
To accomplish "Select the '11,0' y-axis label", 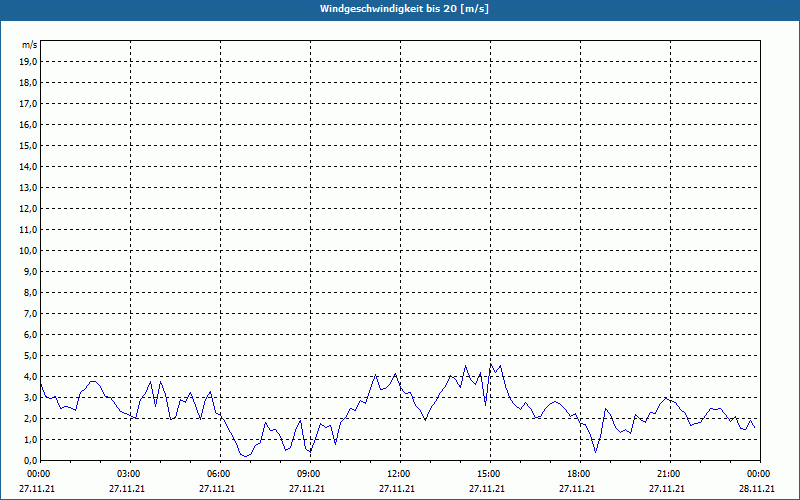I will 28,230.
